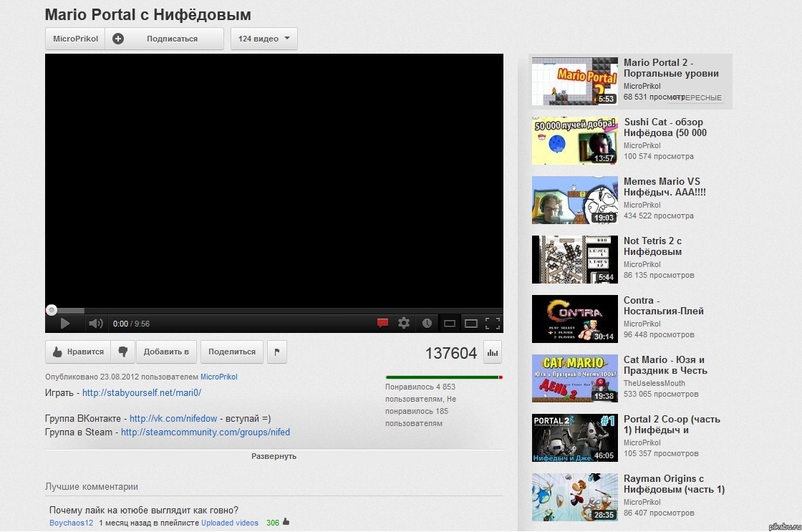Viewport: 802px width, 532px height.
Task: Open the TheUselessMouth channel name
Action: coord(654,383)
